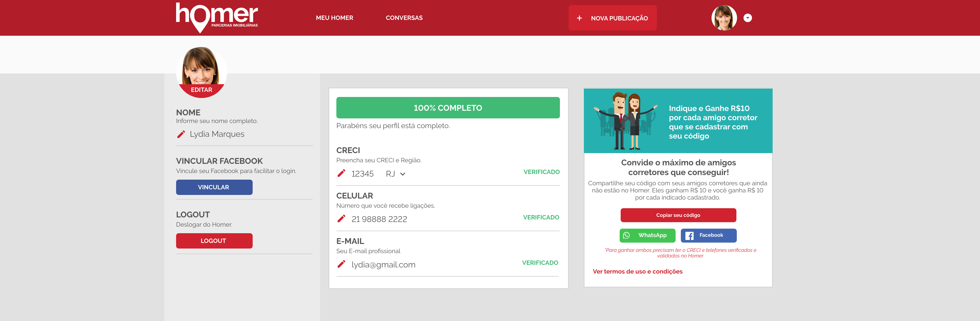Image resolution: width=980 pixels, height=321 pixels.
Task: Edit e-mail using its pencil icon
Action: pyautogui.click(x=341, y=264)
